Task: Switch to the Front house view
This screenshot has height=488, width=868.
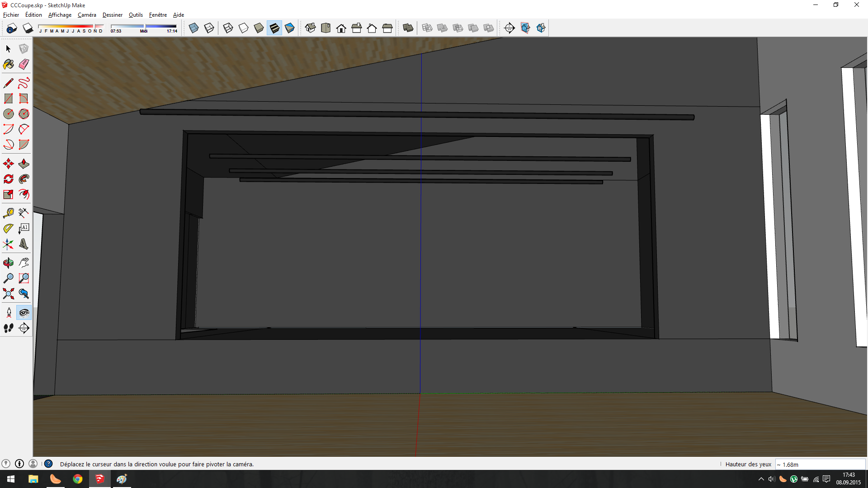Action: [x=341, y=28]
